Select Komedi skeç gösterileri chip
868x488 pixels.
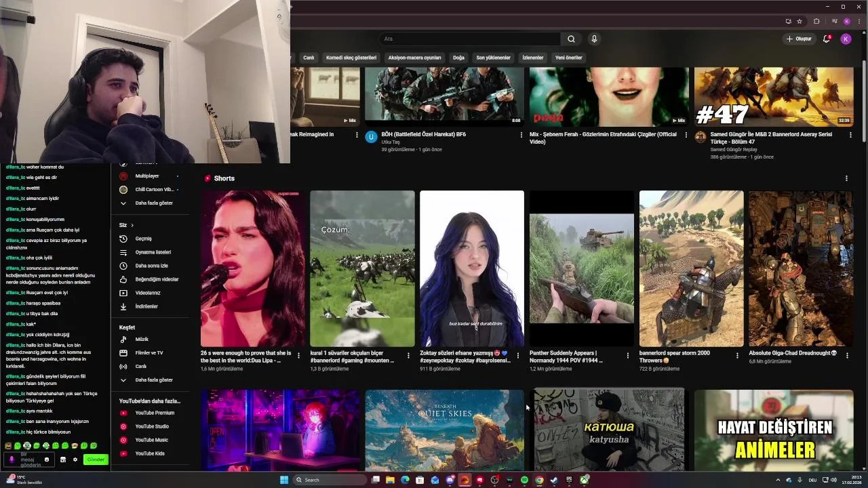pyautogui.click(x=351, y=58)
